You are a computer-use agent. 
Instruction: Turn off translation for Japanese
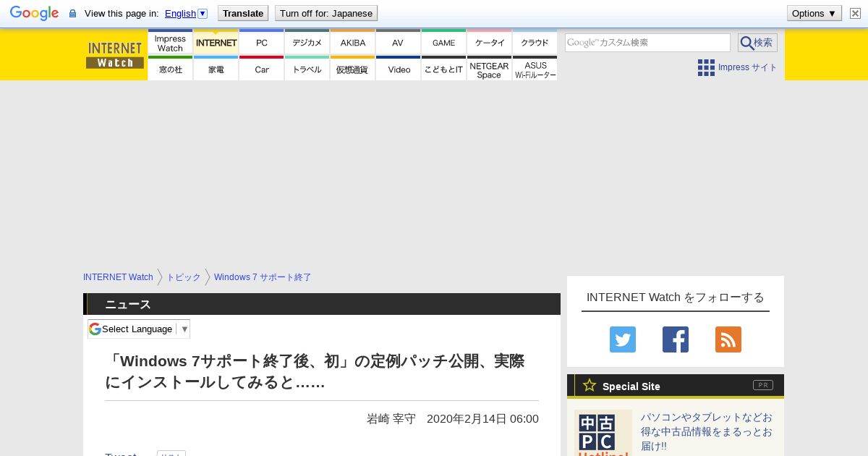pyautogui.click(x=326, y=13)
